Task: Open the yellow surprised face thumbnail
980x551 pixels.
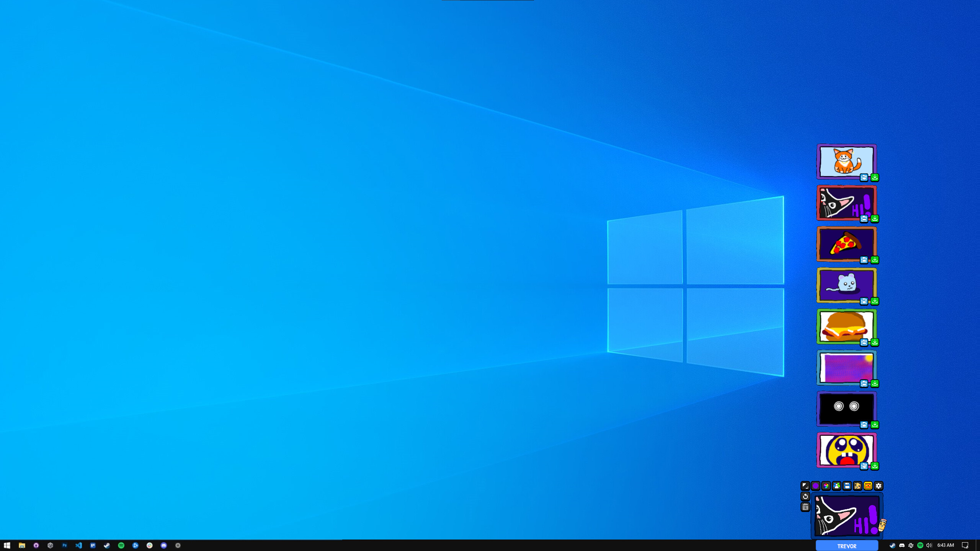Action: pos(846,450)
